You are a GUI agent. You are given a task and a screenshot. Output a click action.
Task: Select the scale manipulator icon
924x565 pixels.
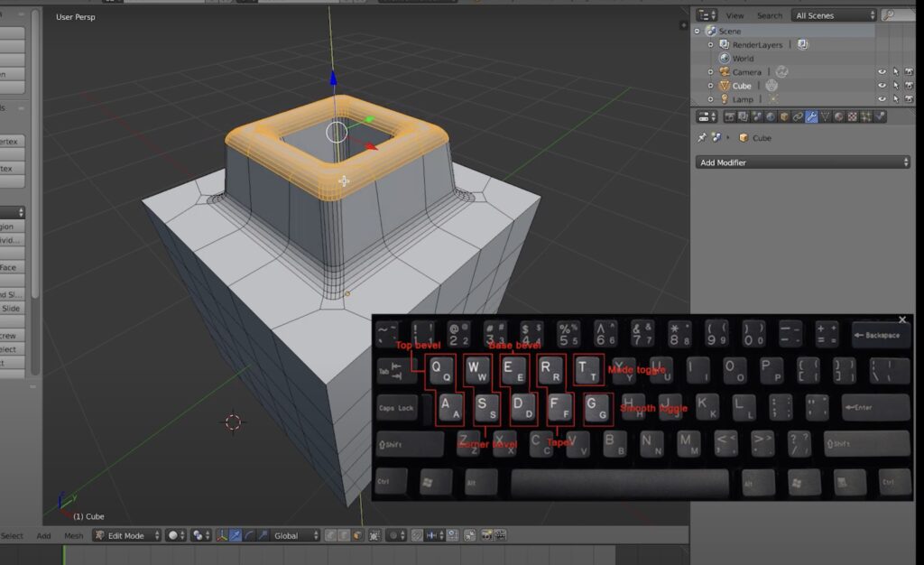(x=263, y=535)
